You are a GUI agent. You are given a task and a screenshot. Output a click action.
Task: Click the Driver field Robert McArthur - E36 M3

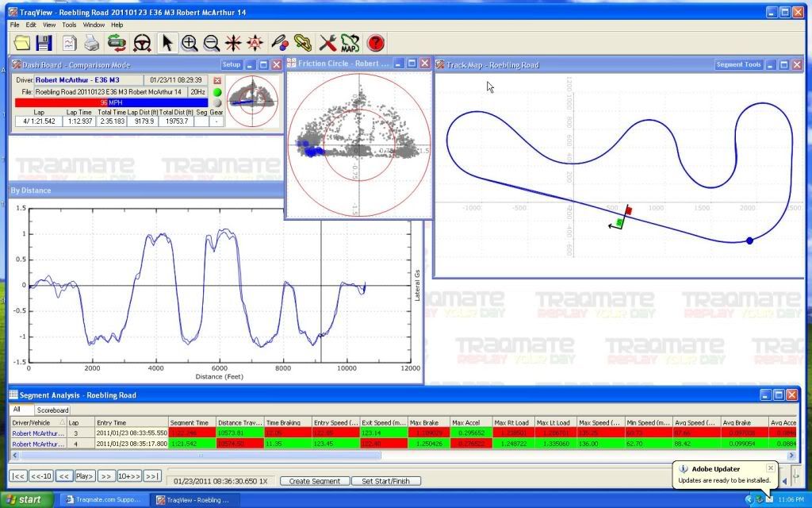coord(89,80)
